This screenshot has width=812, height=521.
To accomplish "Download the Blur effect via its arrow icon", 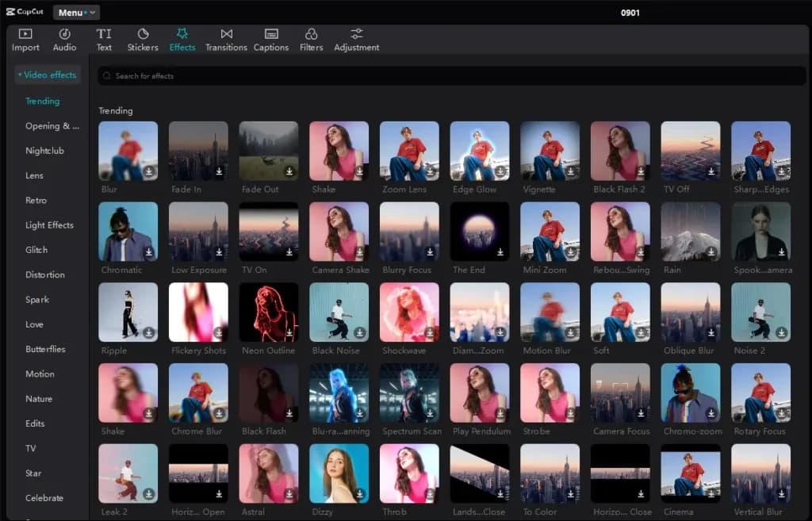I will point(149,171).
